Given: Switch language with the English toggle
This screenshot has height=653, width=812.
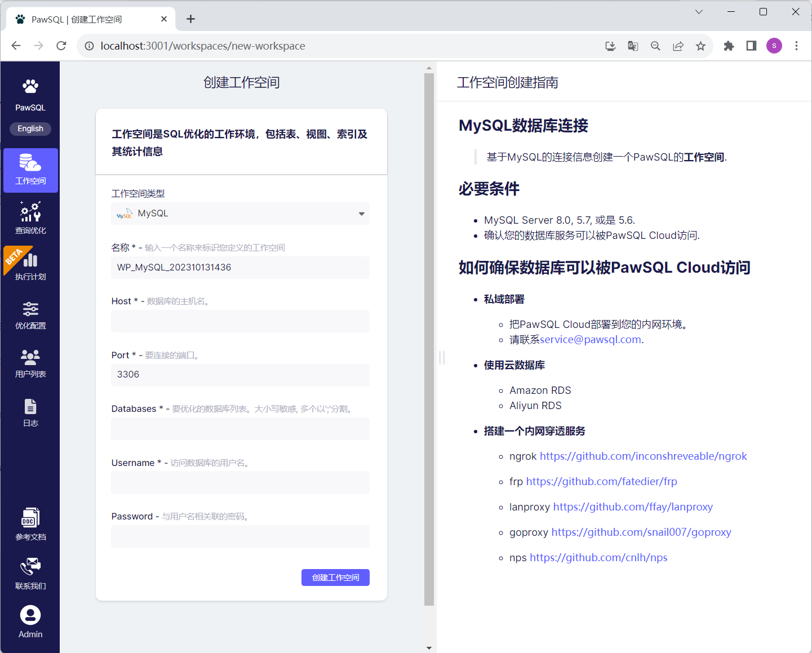Looking at the screenshot, I should [x=30, y=129].
